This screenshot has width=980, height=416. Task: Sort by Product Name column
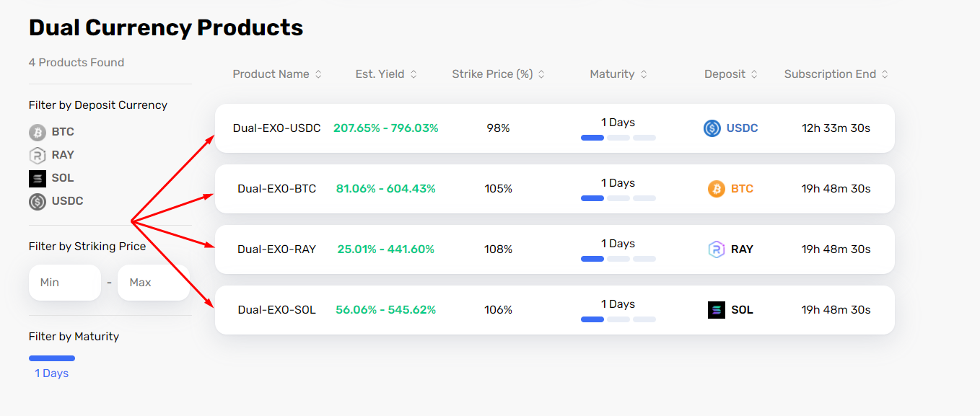pyautogui.click(x=277, y=74)
